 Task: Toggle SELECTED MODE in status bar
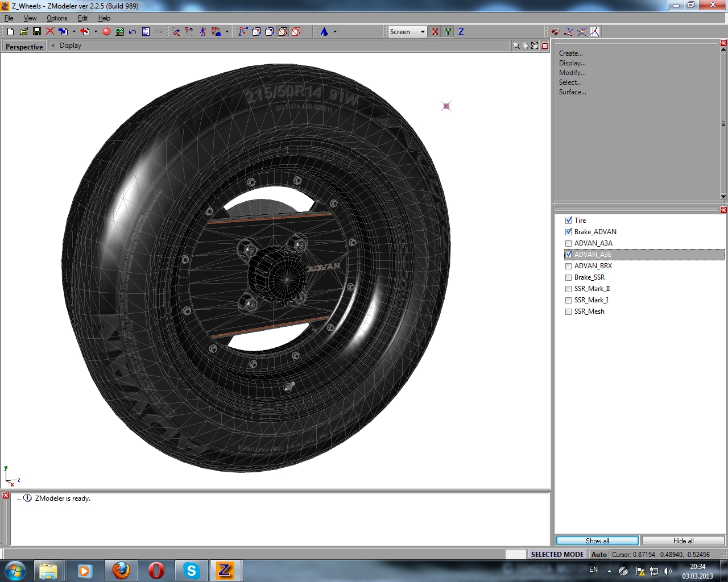click(557, 555)
